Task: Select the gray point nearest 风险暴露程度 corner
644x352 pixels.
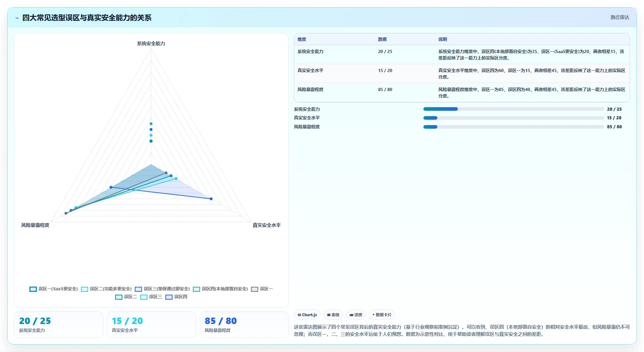Action: point(66,213)
